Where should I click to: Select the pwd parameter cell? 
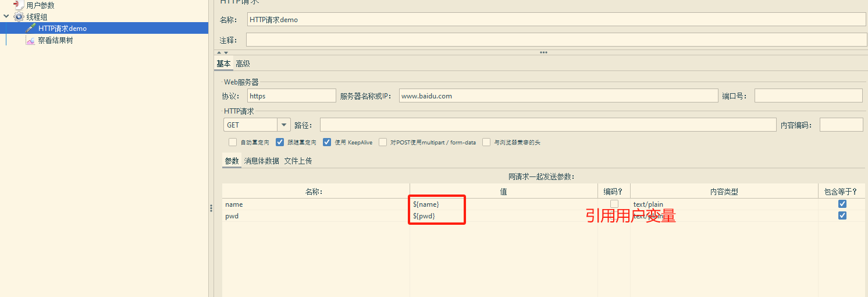coord(316,216)
